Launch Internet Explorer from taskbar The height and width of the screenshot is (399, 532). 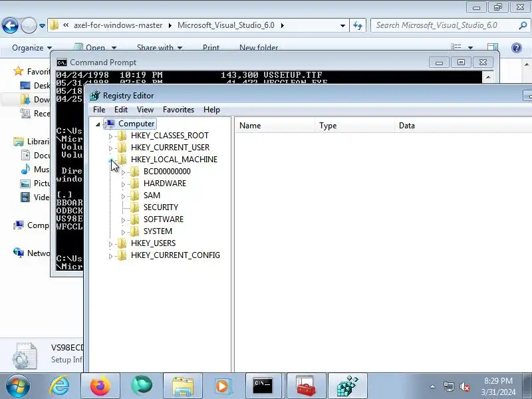pos(59,386)
